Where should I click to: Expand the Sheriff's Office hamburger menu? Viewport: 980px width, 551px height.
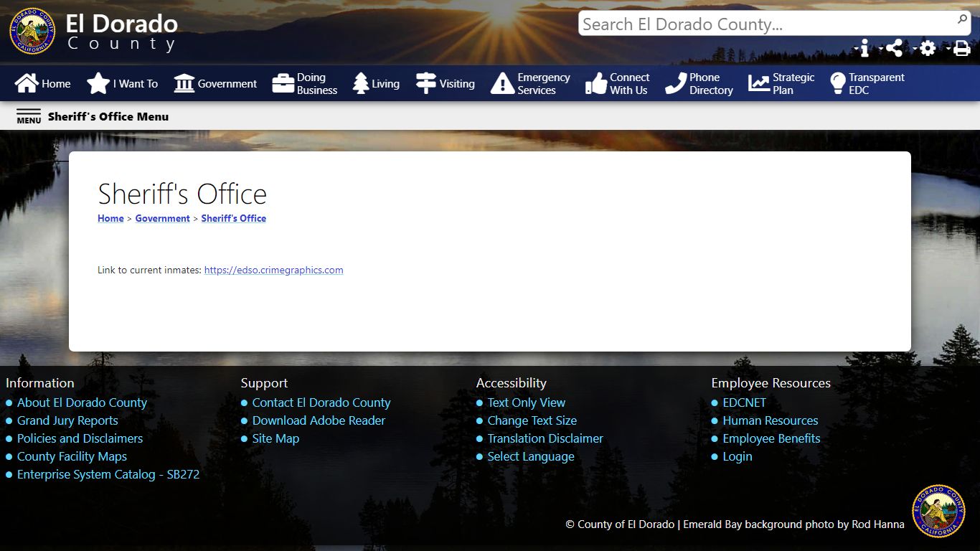29,116
